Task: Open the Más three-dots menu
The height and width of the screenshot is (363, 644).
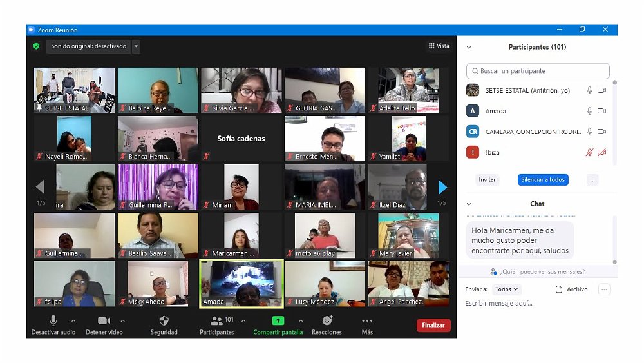Action: [x=367, y=321]
